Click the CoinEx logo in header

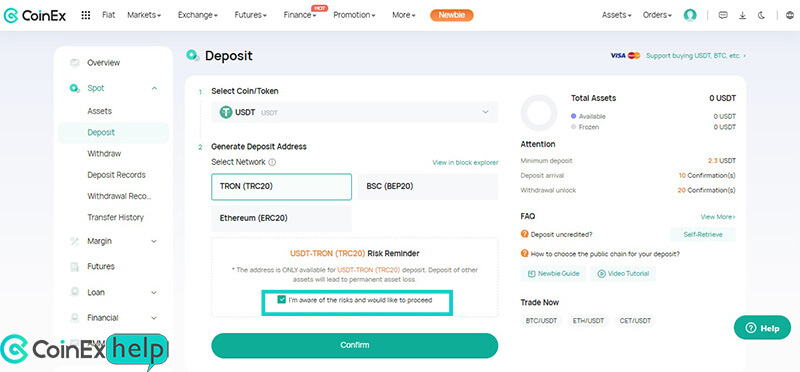[35, 16]
